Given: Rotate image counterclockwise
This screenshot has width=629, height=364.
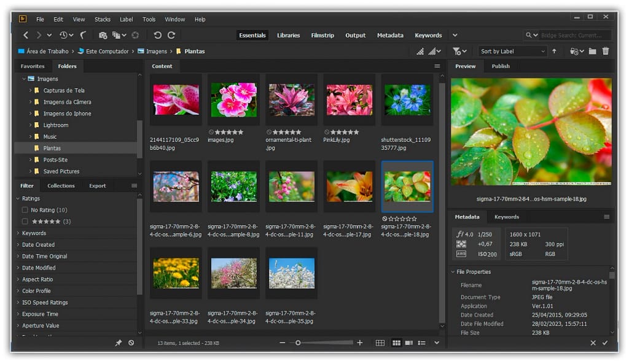Looking at the screenshot, I should pos(157,35).
